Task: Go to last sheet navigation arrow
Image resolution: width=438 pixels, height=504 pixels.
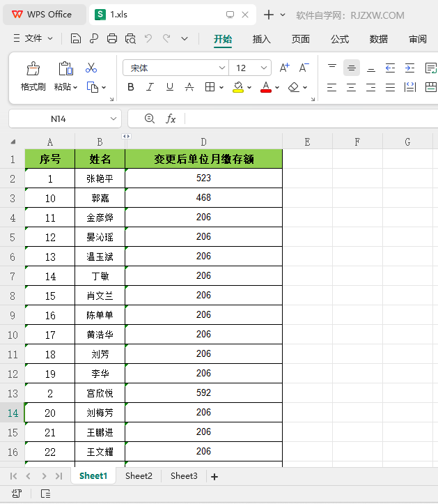Action: pos(58,476)
